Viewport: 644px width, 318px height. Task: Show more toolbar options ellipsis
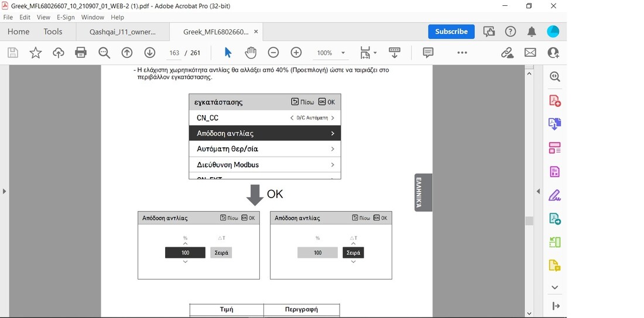[x=462, y=53]
